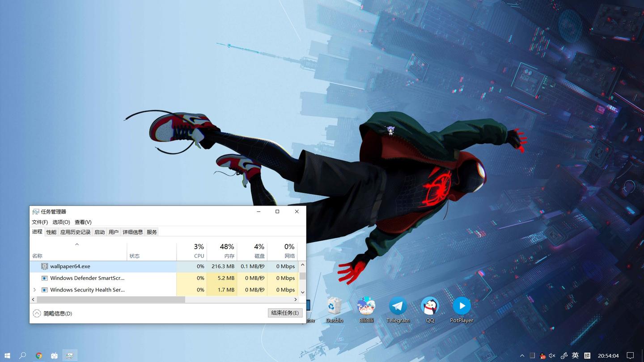Click the IME grid mode icon
644x362 pixels.
pos(587,356)
